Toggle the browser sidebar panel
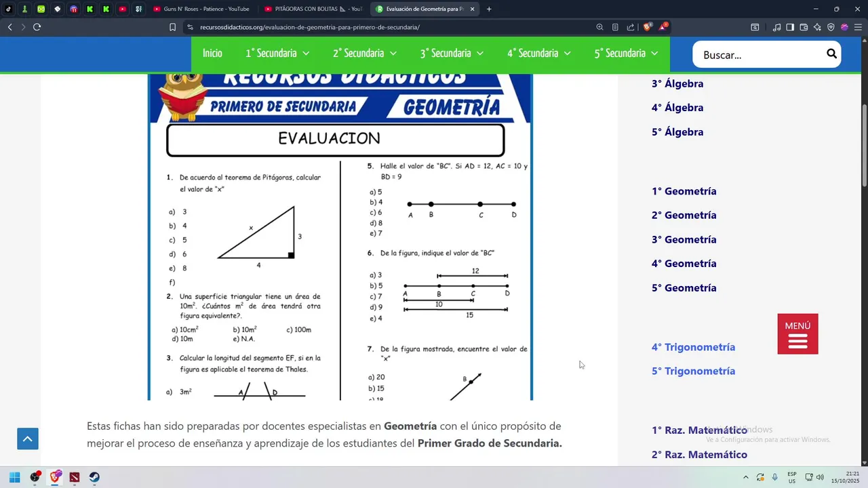The image size is (868, 488). point(790,27)
